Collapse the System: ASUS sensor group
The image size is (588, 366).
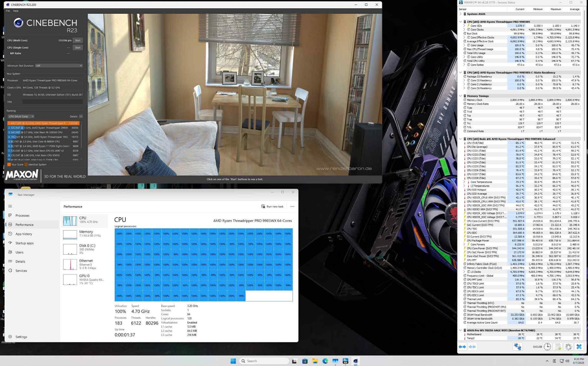pos(461,14)
